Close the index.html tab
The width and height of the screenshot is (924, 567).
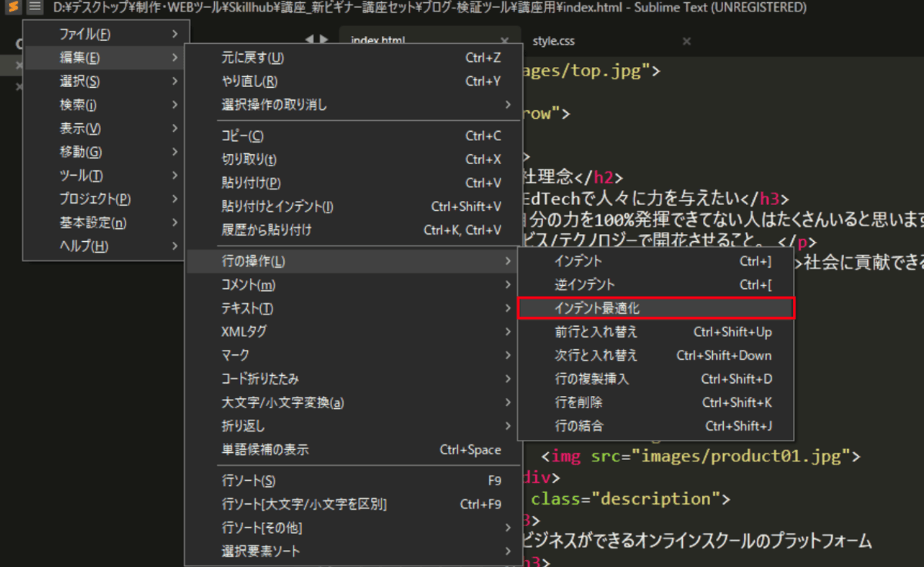(505, 41)
